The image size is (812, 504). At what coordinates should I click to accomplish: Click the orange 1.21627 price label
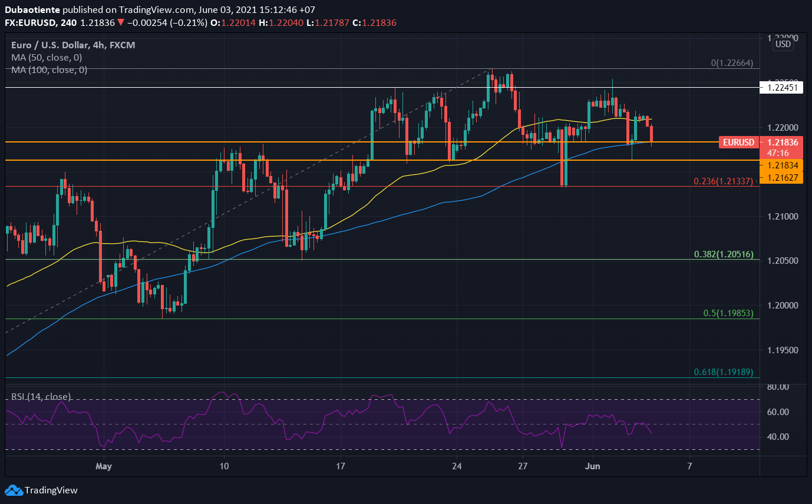(x=782, y=177)
